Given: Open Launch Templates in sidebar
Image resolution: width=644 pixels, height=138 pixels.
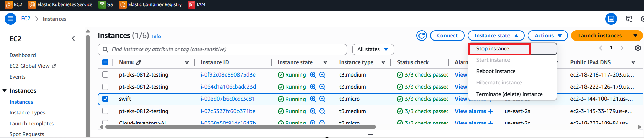Looking at the screenshot, I should click(31, 124).
